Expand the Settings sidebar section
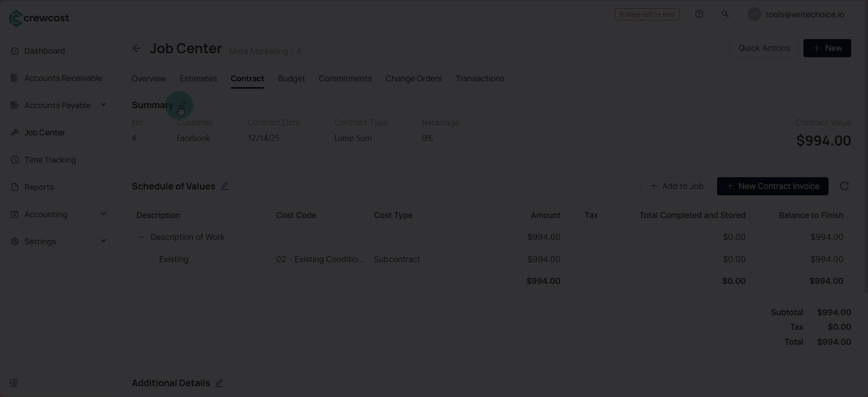Screen dimensions: 868x397 [103, 241]
